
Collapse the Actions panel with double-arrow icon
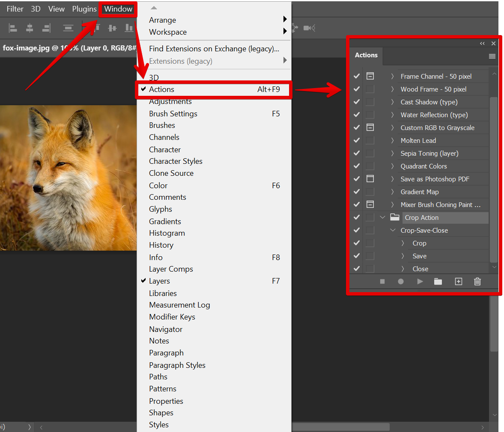[482, 43]
